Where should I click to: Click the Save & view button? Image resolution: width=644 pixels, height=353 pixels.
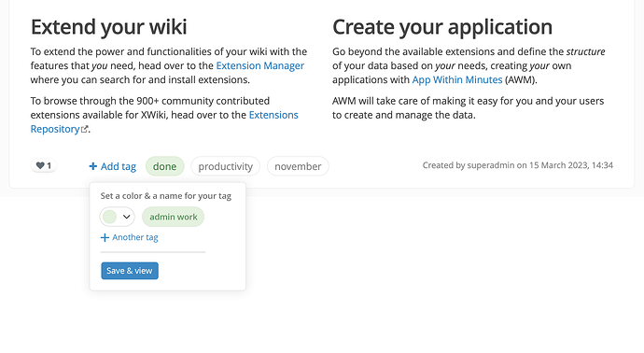tap(130, 271)
